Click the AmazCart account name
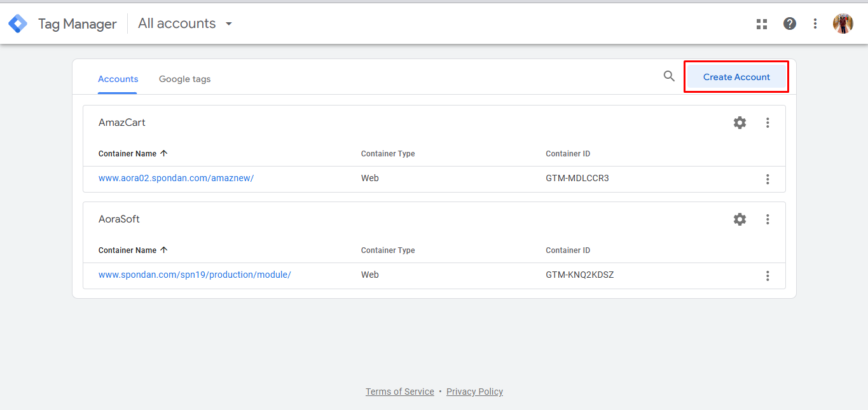This screenshot has width=868, height=410. pos(122,123)
